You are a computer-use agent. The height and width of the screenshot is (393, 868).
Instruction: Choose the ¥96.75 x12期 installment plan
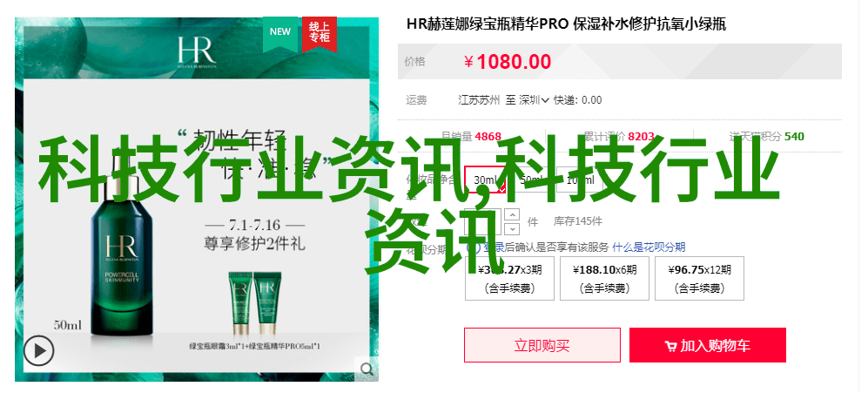click(x=699, y=278)
